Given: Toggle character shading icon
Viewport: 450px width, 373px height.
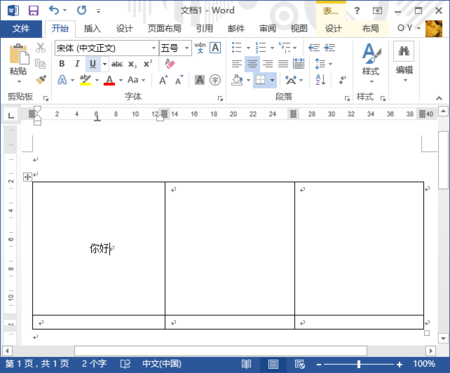Looking at the screenshot, I should click(200, 80).
